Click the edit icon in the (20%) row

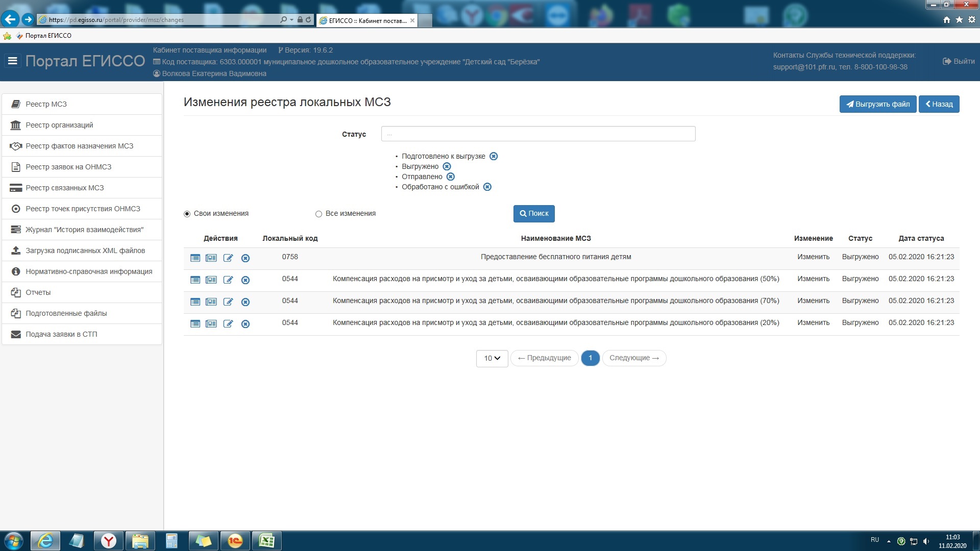click(x=228, y=324)
